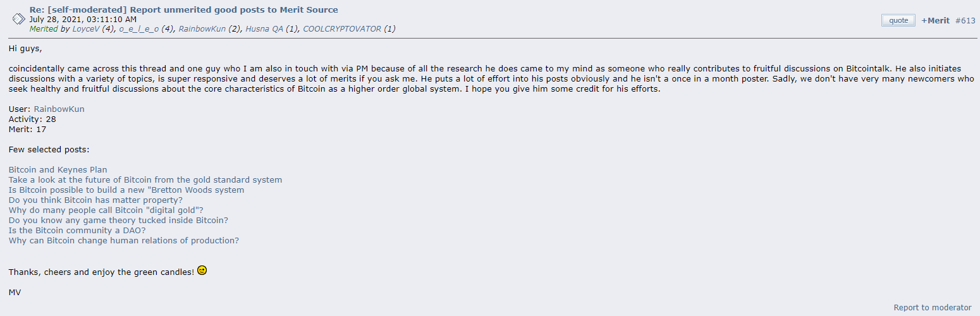Click Report to moderator
This screenshot has width=980, height=316.
point(932,307)
